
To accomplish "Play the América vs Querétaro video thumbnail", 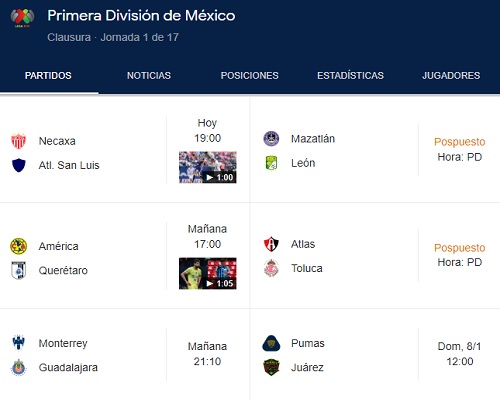I will pyautogui.click(x=208, y=273).
